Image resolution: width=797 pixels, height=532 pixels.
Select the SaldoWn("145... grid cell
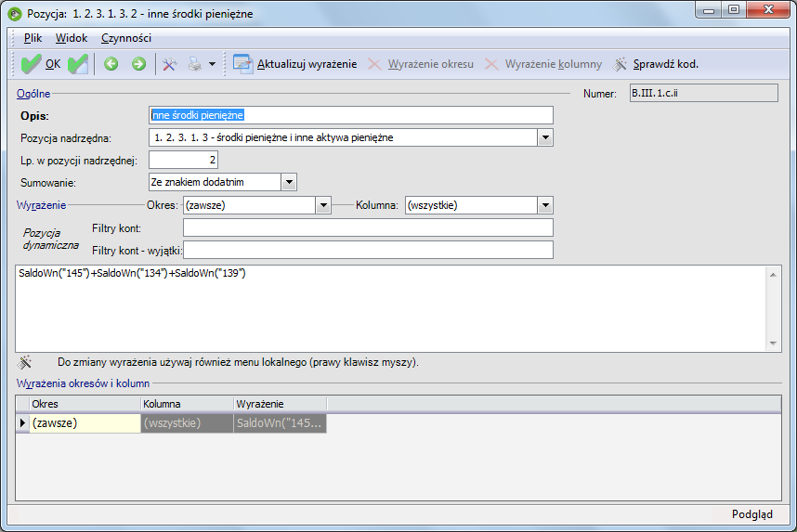point(281,423)
